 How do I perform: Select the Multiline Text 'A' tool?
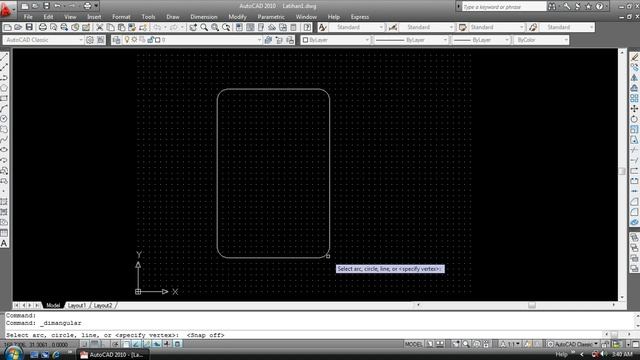click(4, 243)
